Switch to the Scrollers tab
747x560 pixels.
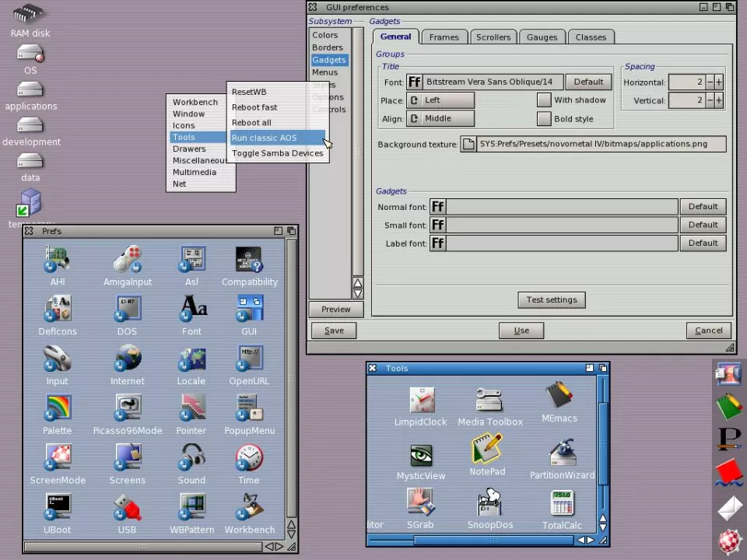point(493,37)
